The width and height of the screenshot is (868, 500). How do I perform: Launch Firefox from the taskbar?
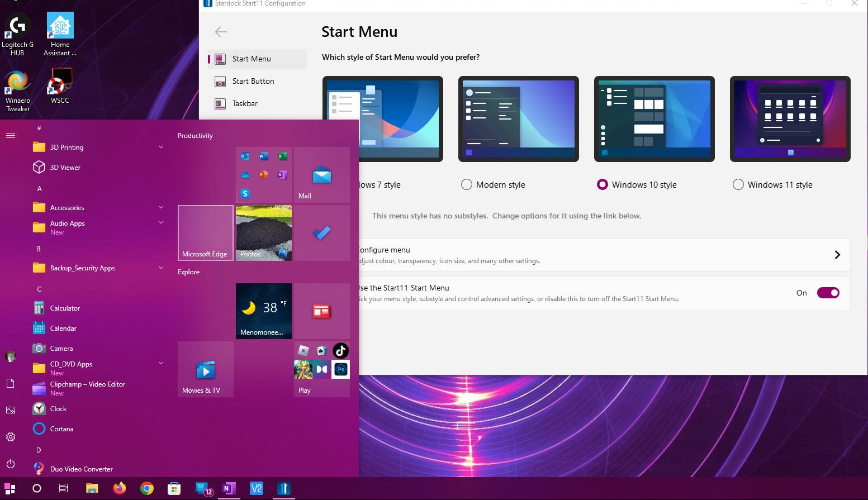(x=120, y=488)
